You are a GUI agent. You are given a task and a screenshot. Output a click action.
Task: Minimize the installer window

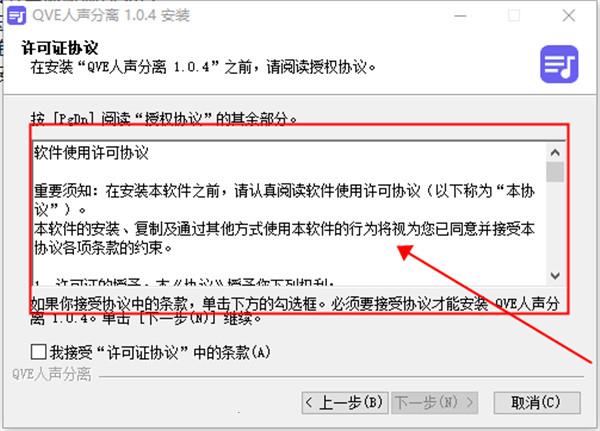[460, 16]
